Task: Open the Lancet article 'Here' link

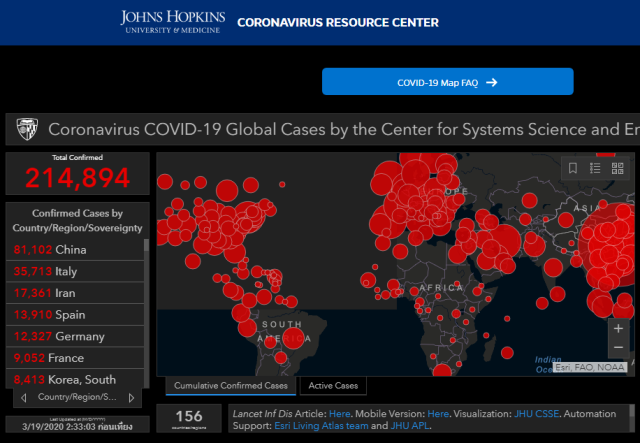Action: (x=339, y=414)
